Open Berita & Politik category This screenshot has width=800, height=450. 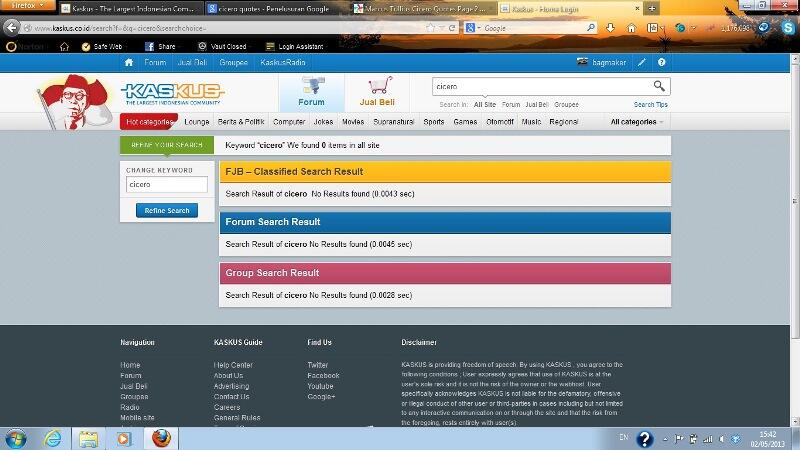(241, 122)
